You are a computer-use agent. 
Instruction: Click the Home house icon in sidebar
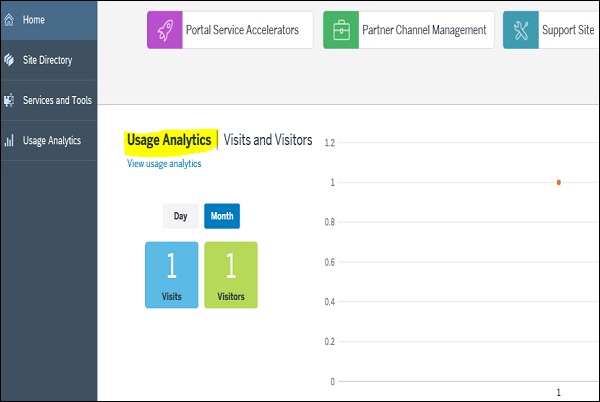pos(9,20)
